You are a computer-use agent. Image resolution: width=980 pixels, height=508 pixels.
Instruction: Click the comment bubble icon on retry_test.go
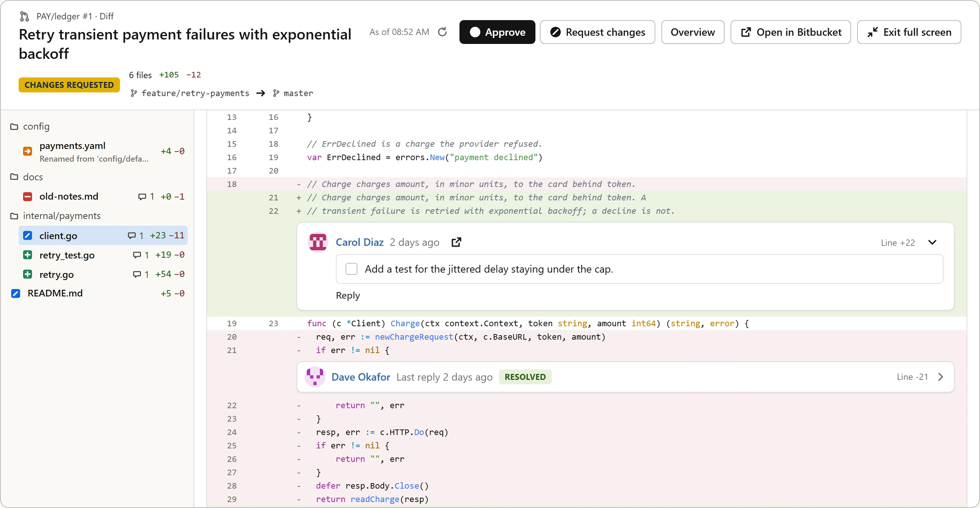pyautogui.click(x=137, y=255)
